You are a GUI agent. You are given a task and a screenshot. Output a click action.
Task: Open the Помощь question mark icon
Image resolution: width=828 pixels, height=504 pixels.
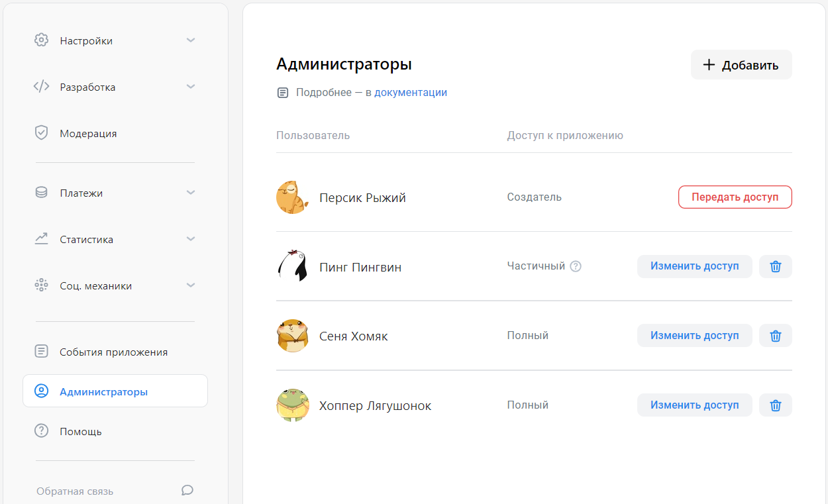pos(41,431)
